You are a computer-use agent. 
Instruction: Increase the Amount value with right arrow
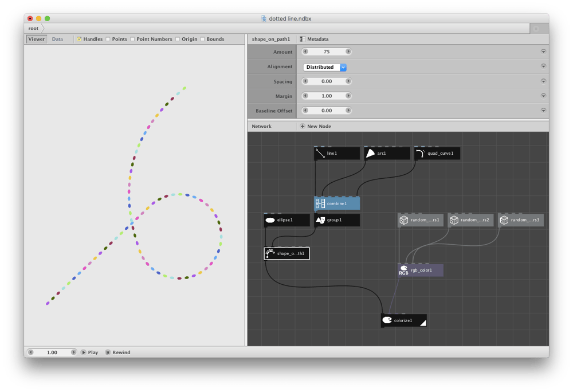point(348,52)
